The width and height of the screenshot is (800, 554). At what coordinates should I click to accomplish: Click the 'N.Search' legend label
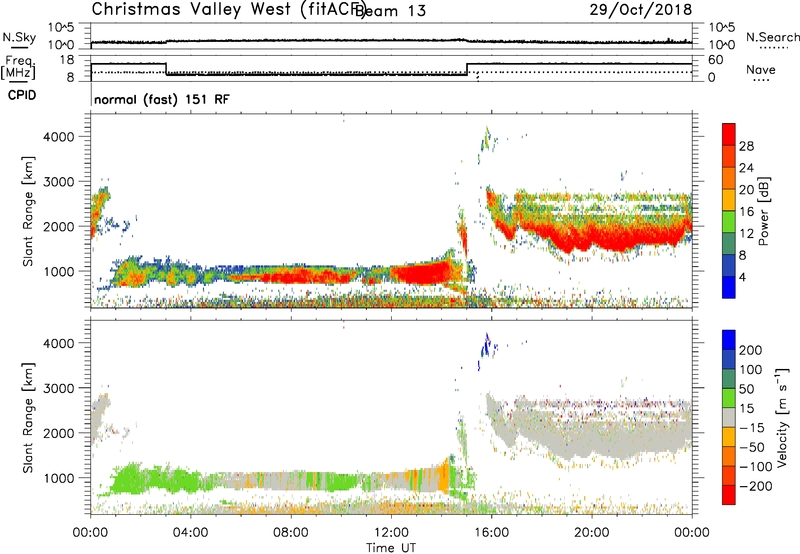(773, 37)
